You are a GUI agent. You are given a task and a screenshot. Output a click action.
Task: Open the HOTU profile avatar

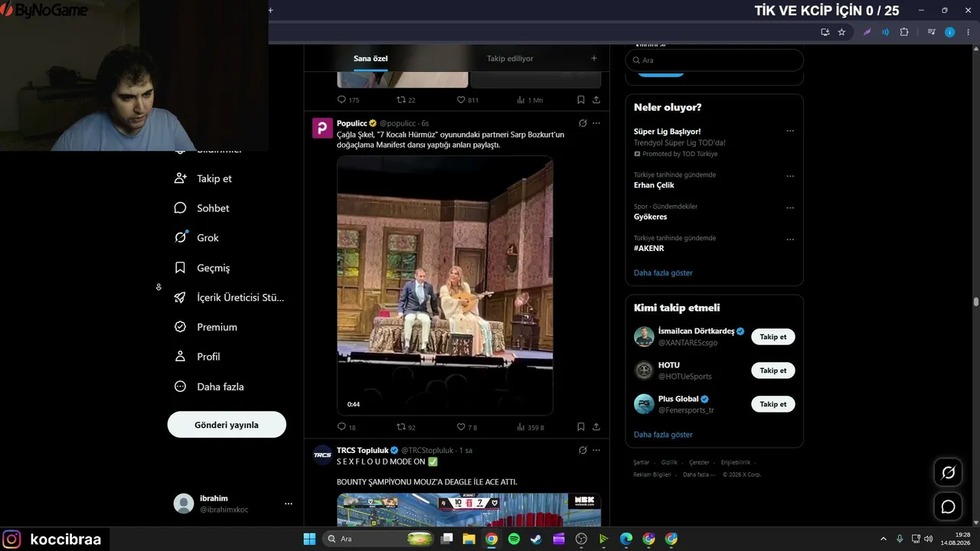coord(644,370)
